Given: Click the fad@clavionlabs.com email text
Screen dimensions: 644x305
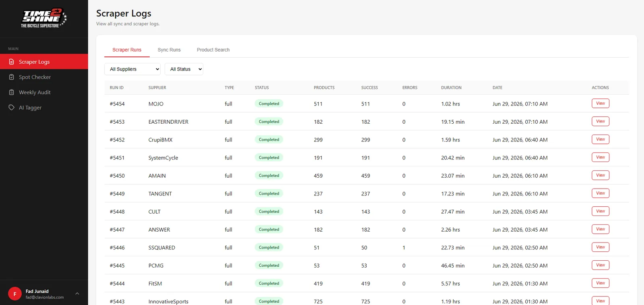Looking at the screenshot, I should 45,297.
